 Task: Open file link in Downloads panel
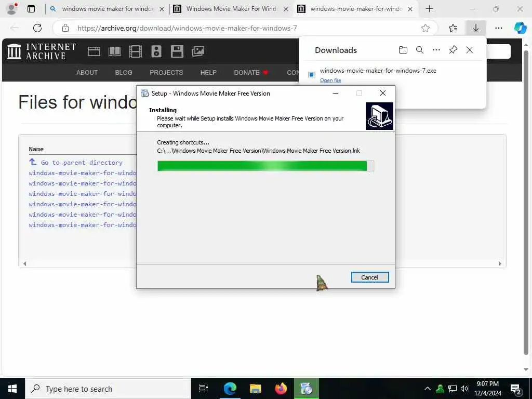click(x=330, y=81)
